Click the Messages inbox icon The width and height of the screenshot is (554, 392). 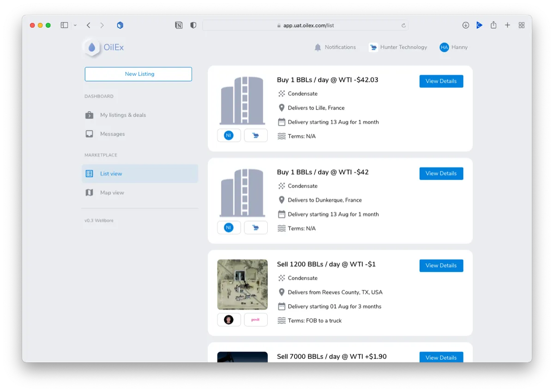(90, 134)
